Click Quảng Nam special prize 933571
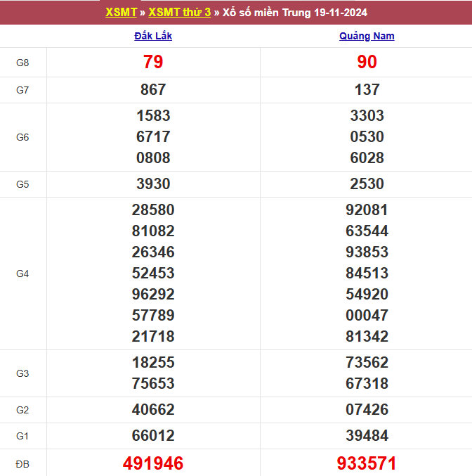Viewport: 472px width, 476px height. pos(367,463)
